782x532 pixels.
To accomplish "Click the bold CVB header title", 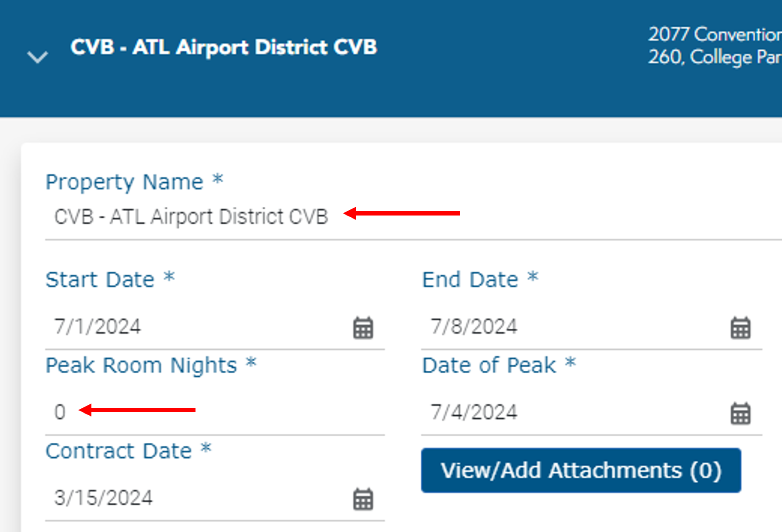I will (223, 47).
